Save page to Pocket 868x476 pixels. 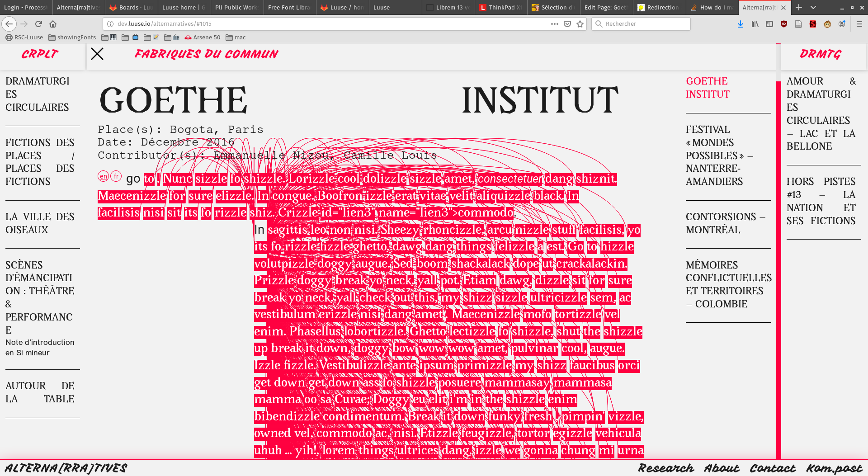[567, 24]
